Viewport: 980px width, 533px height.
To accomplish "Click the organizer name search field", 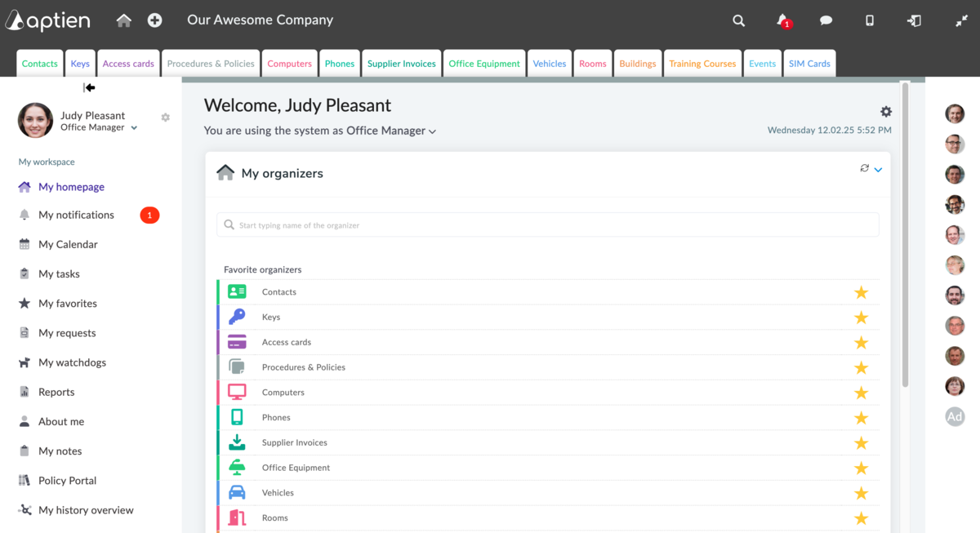I will pyautogui.click(x=548, y=224).
